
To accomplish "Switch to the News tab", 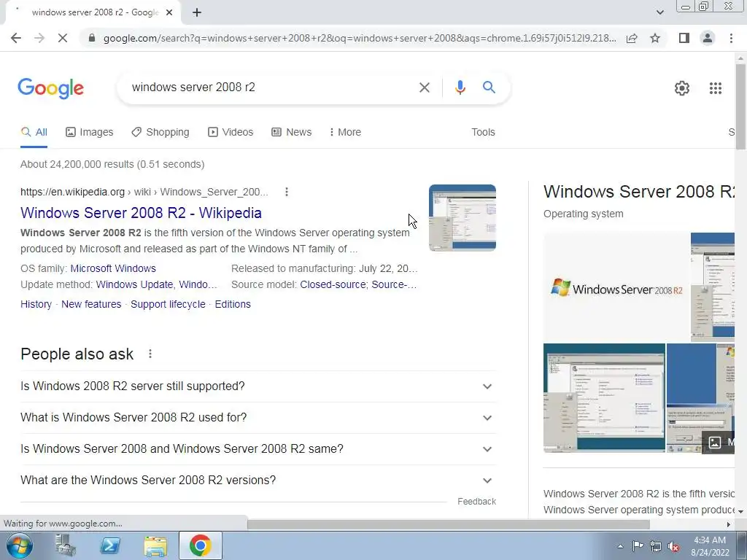I will 292,133.
